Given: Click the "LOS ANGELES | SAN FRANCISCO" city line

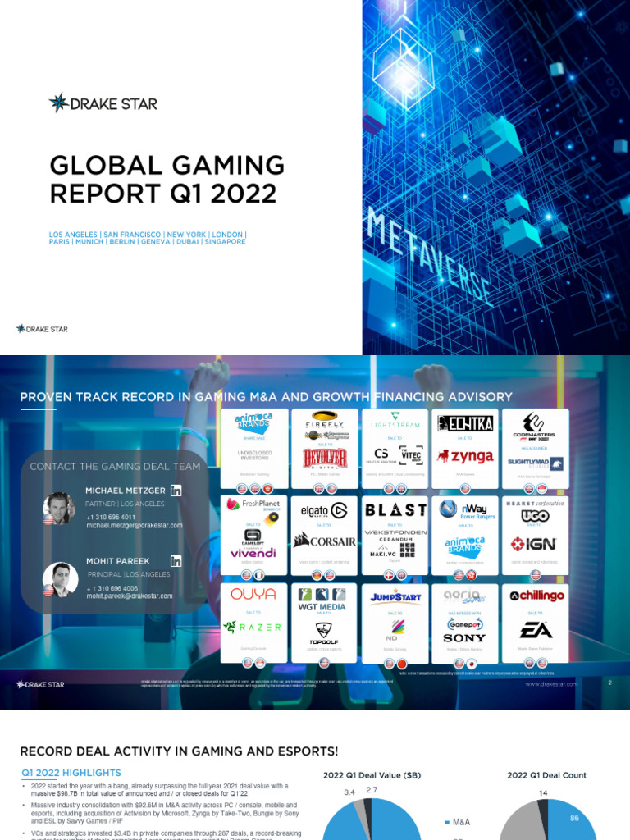Looking at the screenshot, I should pos(148,235).
